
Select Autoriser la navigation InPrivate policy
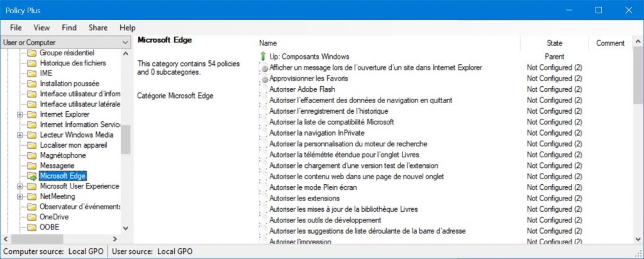317,133
